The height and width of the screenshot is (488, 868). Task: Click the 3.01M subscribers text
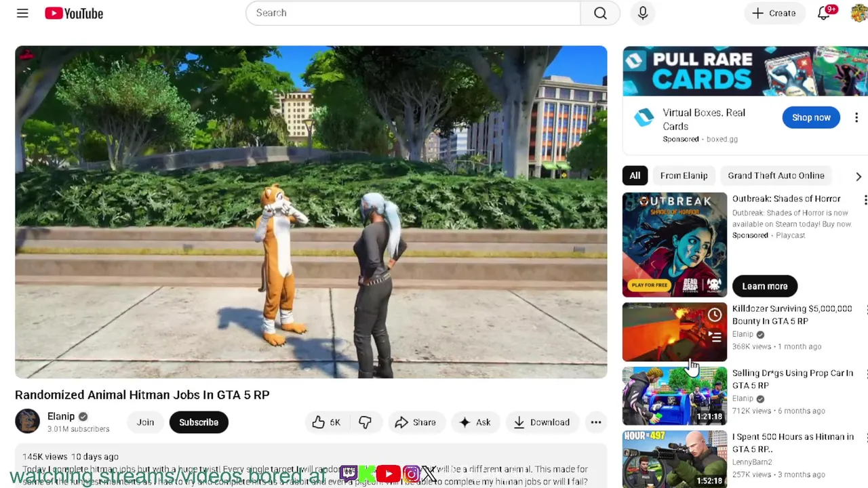78,429
